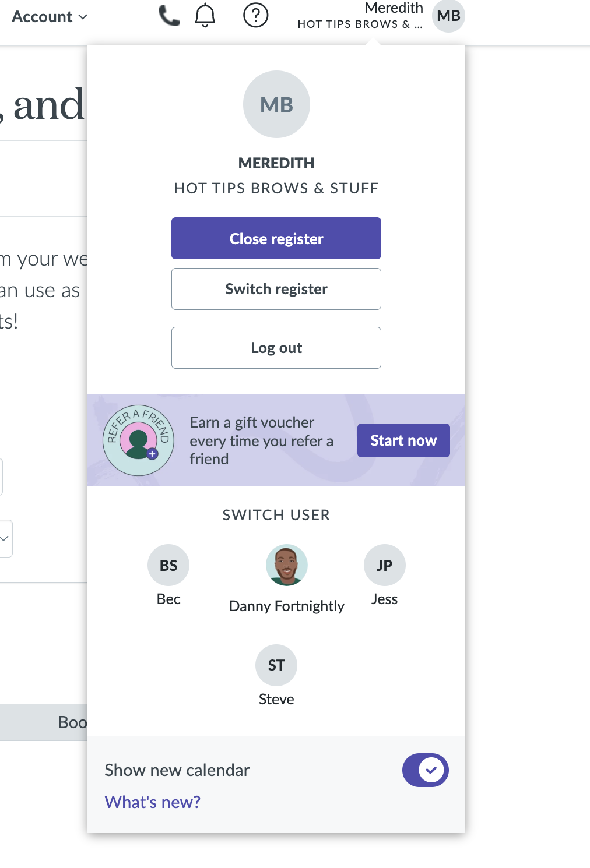This screenshot has width=590, height=868.
Task: Expand the partially hidden dropdown chevron
Action: tap(5, 538)
